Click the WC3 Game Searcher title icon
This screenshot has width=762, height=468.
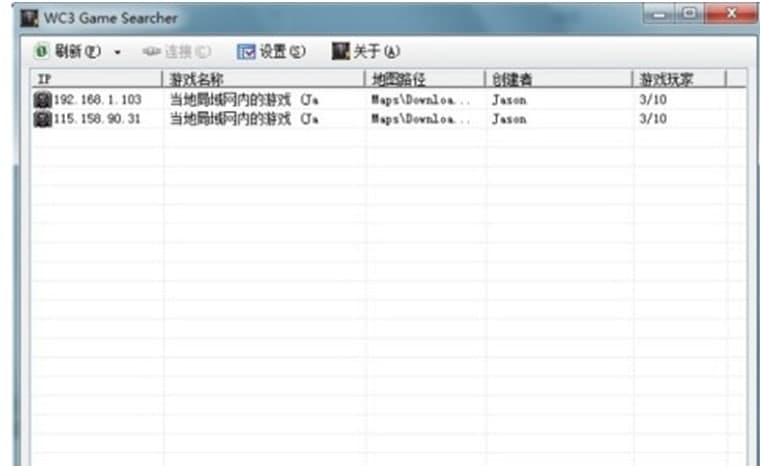coord(29,18)
